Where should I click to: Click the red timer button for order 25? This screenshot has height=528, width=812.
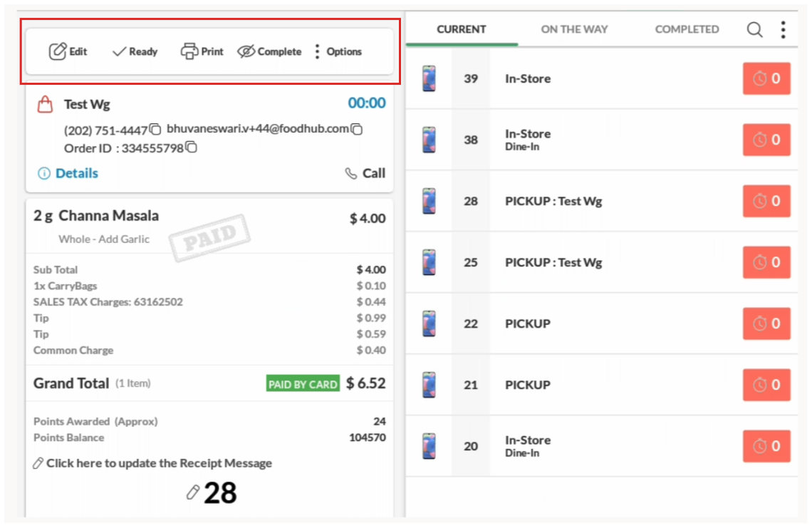pos(766,262)
